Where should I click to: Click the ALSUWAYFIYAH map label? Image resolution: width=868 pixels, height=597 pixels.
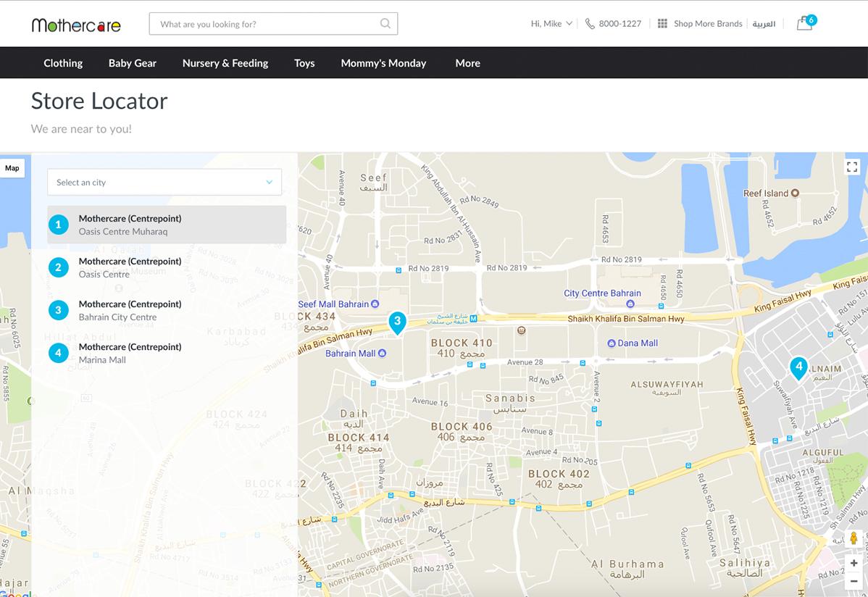(x=667, y=384)
